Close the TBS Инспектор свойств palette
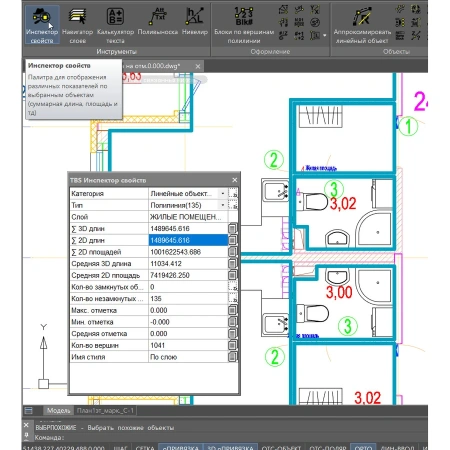The height and width of the screenshot is (450, 450). [x=235, y=180]
